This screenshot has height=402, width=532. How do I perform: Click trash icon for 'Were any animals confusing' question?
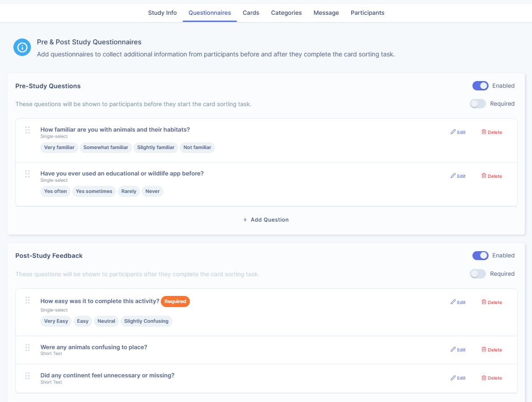(x=484, y=350)
